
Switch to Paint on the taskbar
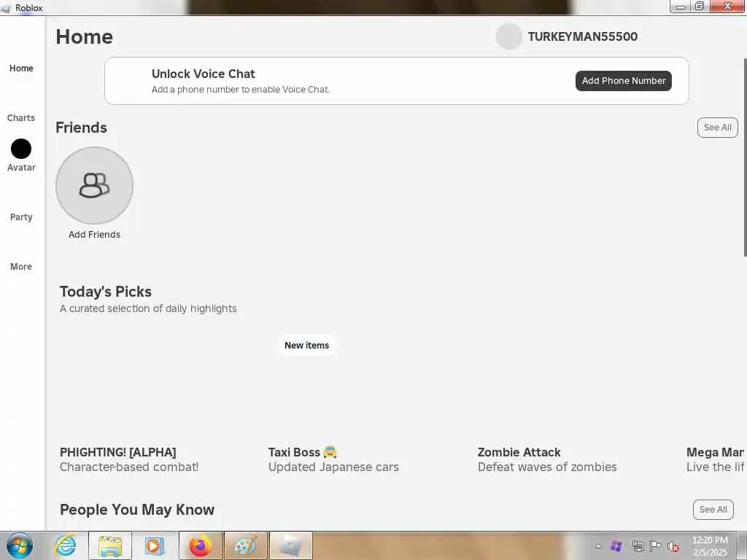246,545
